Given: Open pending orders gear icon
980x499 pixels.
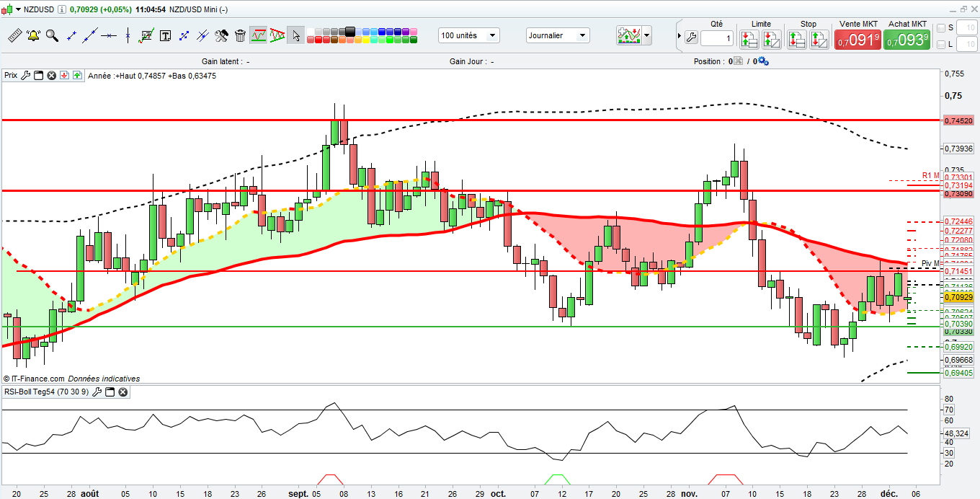Looking at the screenshot, I should (764, 61).
